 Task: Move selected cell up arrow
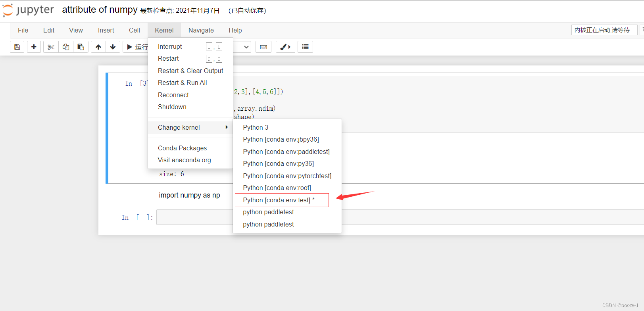tap(98, 47)
